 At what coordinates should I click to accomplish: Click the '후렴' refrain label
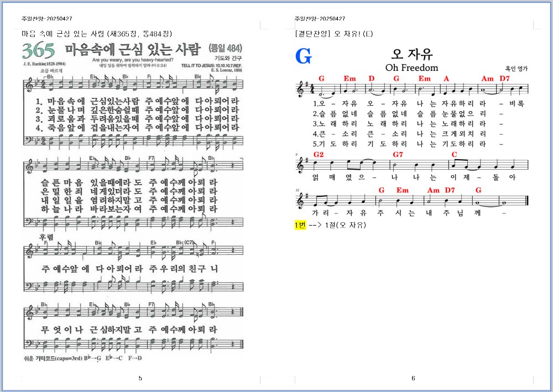[46, 237]
